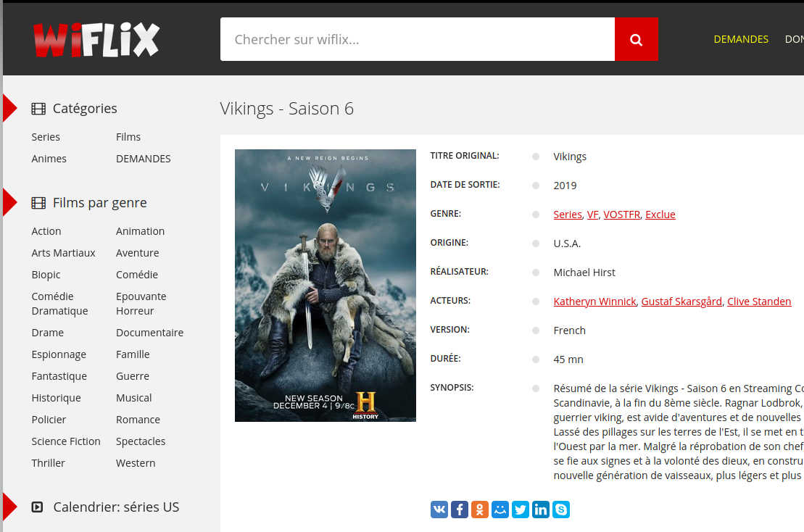Browse the Policier genre
Image resolution: width=804 pixels, height=532 pixels.
[x=49, y=420]
